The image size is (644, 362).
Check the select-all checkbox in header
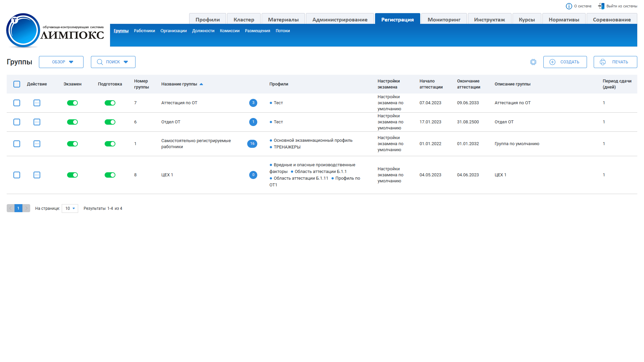tap(17, 84)
